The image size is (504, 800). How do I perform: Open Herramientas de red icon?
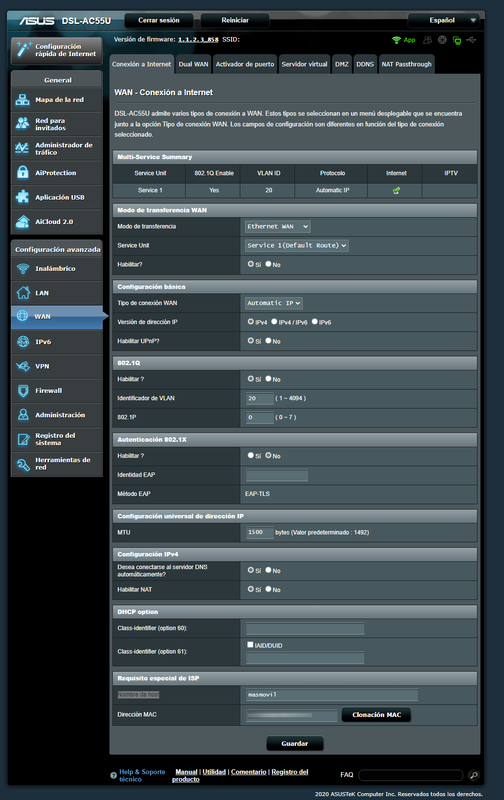[x=23, y=464]
